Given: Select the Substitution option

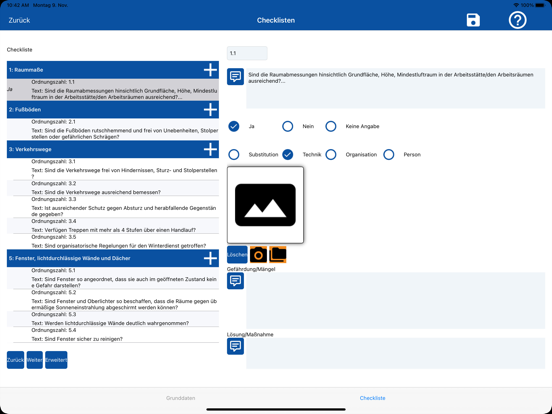Looking at the screenshot, I should (x=234, y=154).
